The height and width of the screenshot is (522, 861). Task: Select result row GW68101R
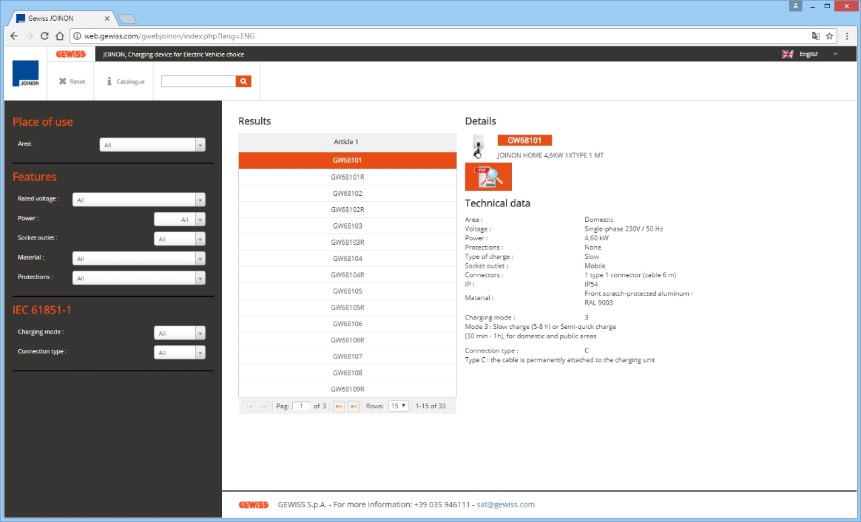point(347,177)
